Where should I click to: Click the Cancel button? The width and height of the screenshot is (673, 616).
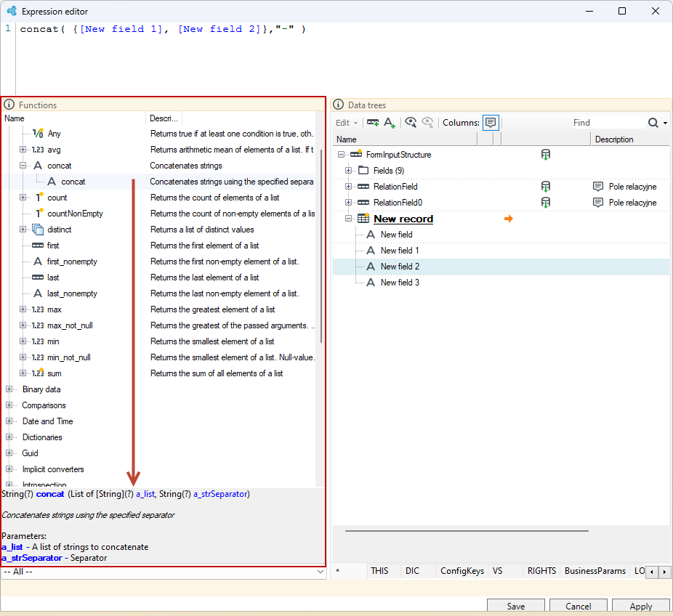578,606
